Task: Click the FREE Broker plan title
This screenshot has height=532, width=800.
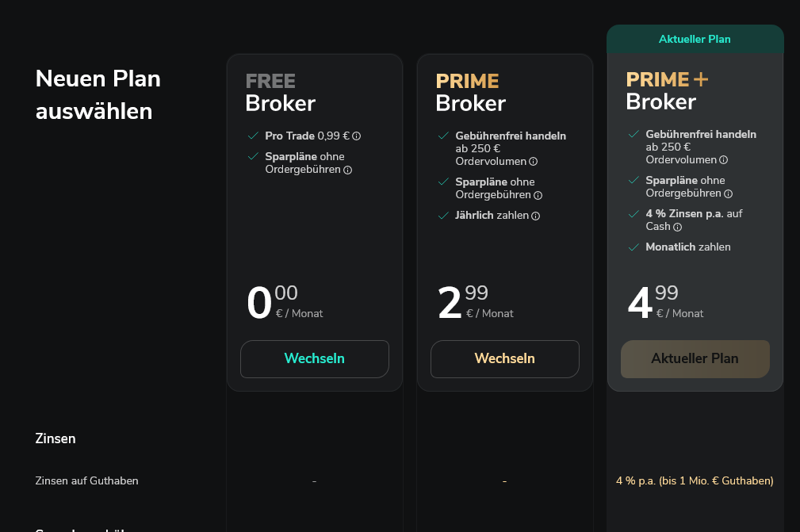Action: point(280,92)
